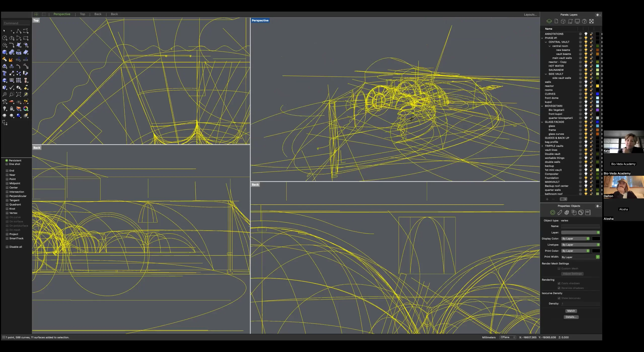This screenshot has width=644, height=352.
Task: Click the blue render sphere icon
Action: pos(19,116)
